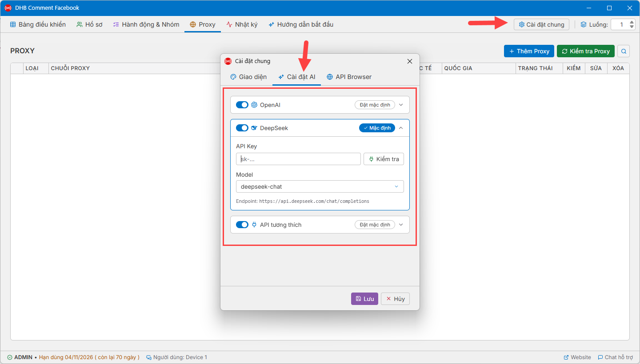The image size is (640, 364).
Task: Open the Hành động & Nhóm tab
Action: point(146,24)
